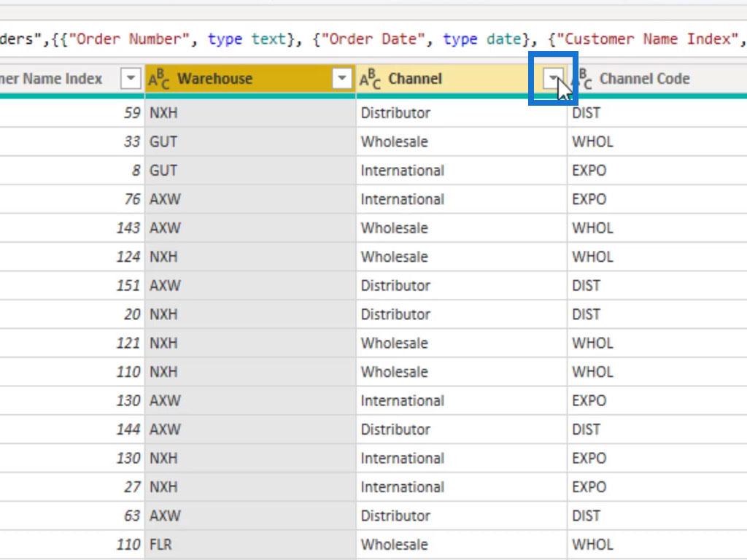Select the index 143 cell
Screen dimensions: 747x560
[x=71, y=227]
